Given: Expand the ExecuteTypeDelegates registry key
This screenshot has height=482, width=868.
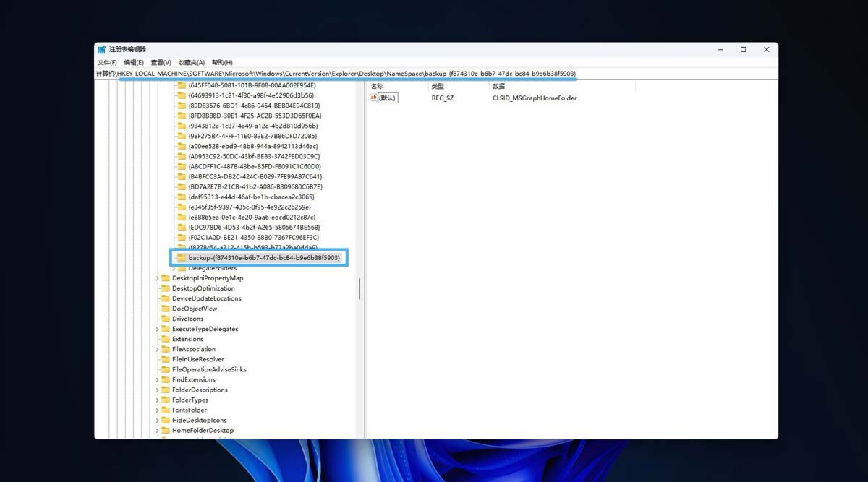Looking at the screenshot, I should tap(156, 329).
